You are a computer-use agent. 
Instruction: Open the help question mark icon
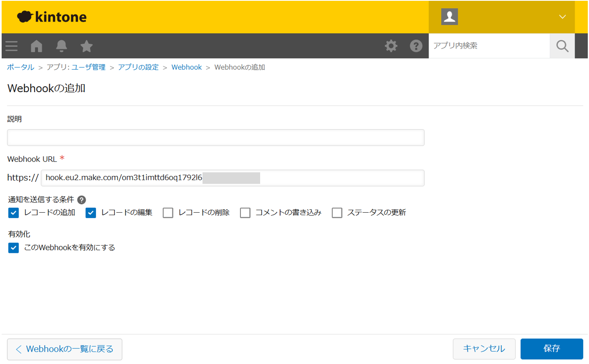coord(416,46)
